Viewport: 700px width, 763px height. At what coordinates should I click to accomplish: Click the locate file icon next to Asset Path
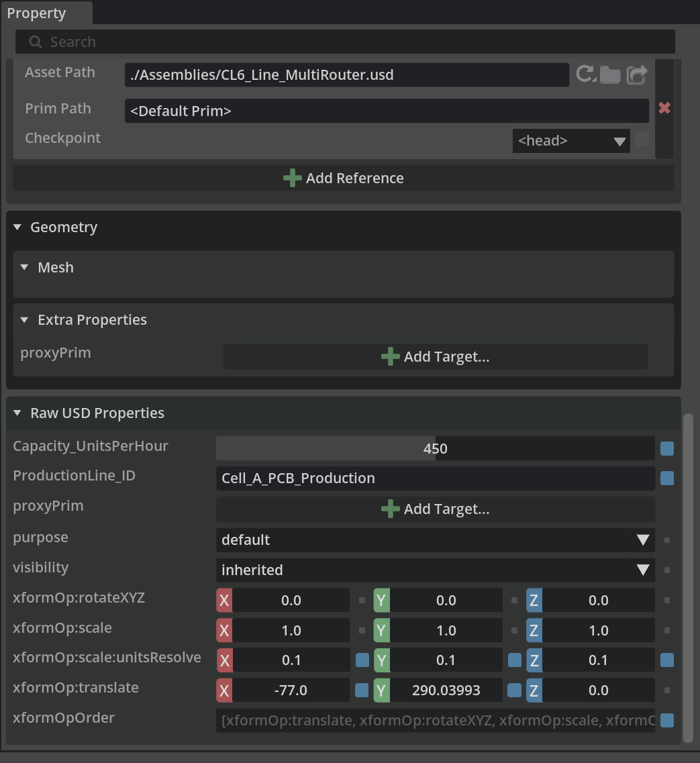click(x=636, y=74)
